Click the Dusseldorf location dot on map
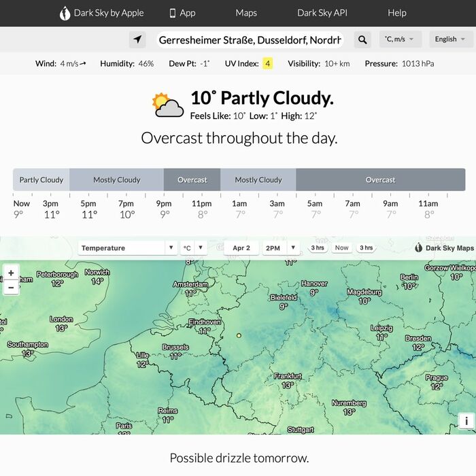The height and width of the screenshot is (476, 476). [239, 335]
